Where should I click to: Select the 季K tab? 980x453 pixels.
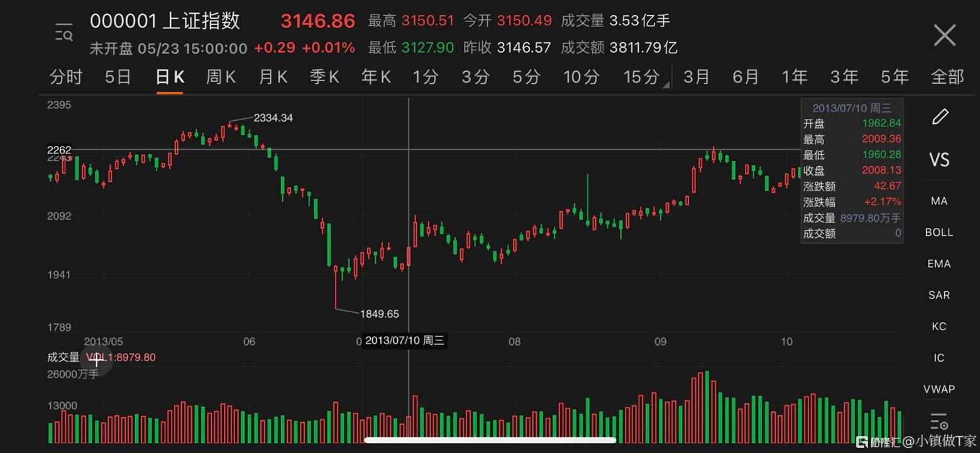click(324, 77)
